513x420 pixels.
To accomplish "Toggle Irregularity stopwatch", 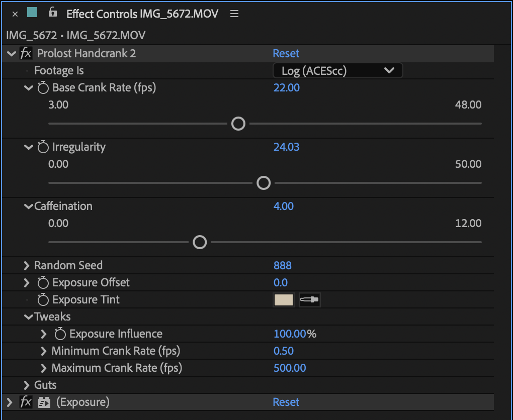I will tap(43, 147).
